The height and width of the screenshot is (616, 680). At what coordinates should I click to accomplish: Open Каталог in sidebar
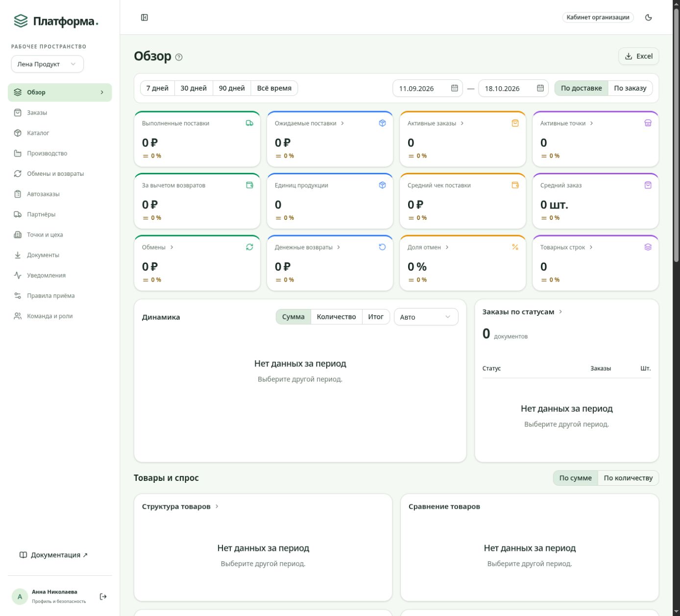[x=60, y=133]
